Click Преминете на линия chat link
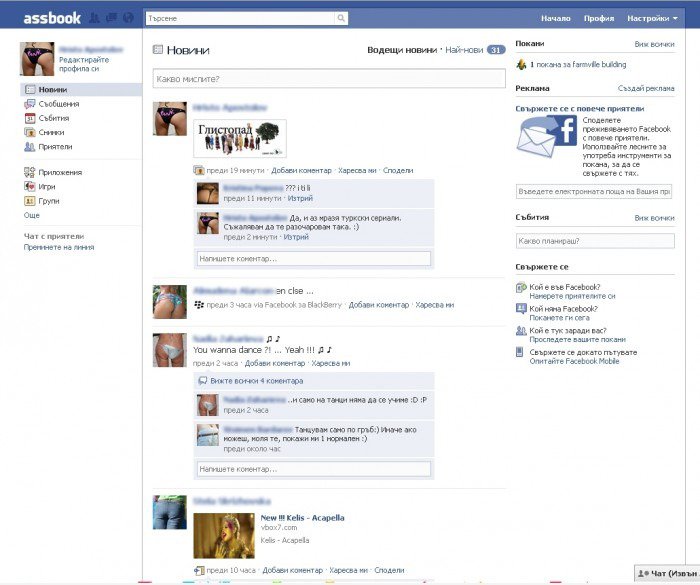This screenshot has height=585, width=700. click(59, 247)
